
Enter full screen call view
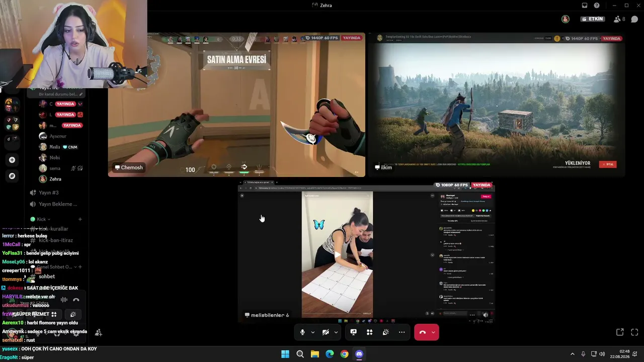click(634, 332)
